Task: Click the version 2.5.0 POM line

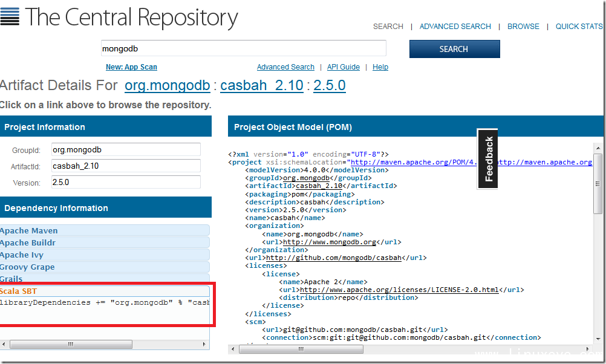Action: click(x=296, y=210)
